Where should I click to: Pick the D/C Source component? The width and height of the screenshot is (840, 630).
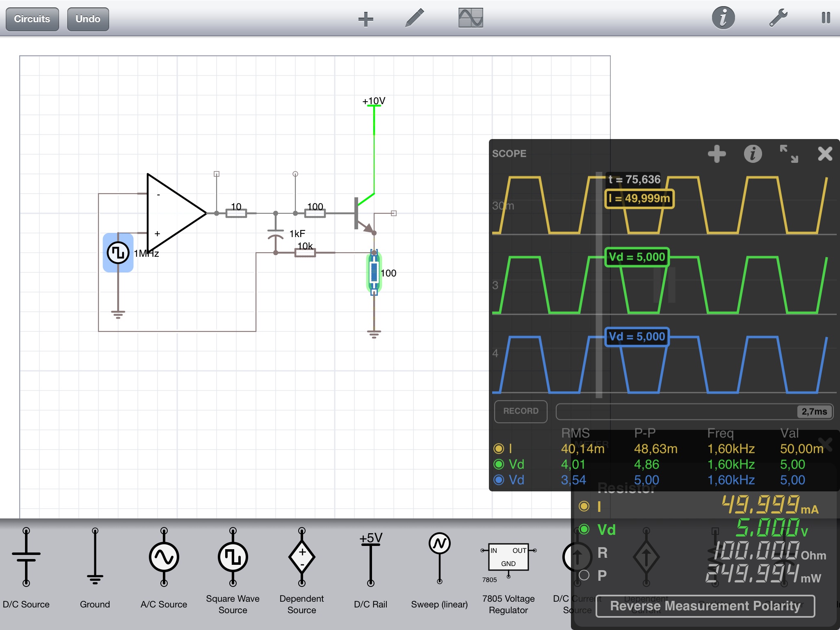pyautogui.click(x=26, y=568)
